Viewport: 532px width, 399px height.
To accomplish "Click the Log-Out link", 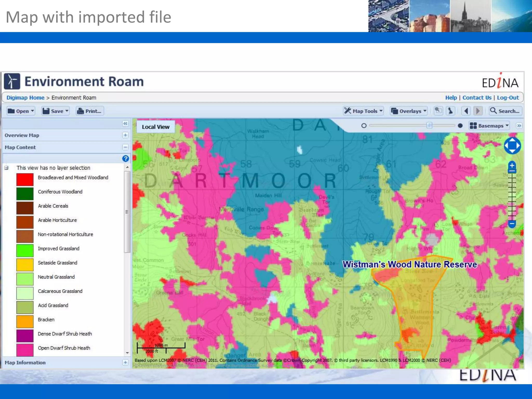I will coord(508,98).
